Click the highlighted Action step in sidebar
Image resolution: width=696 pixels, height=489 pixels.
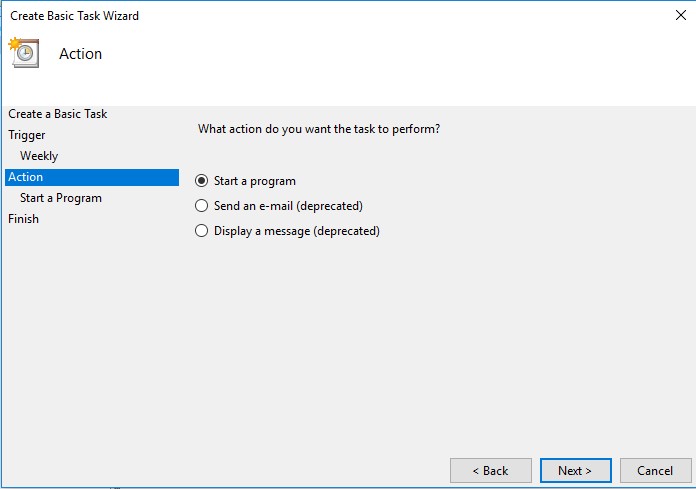point(26,177)
